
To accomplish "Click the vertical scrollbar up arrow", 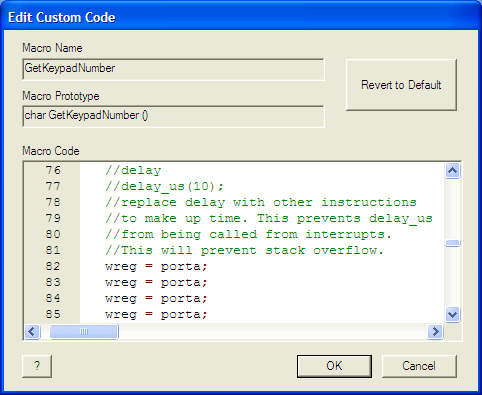I will click(x=452, y=171).
